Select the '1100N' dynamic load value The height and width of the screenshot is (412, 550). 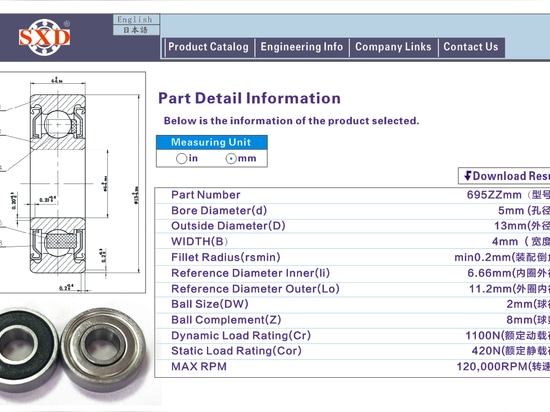click(483, 336)
